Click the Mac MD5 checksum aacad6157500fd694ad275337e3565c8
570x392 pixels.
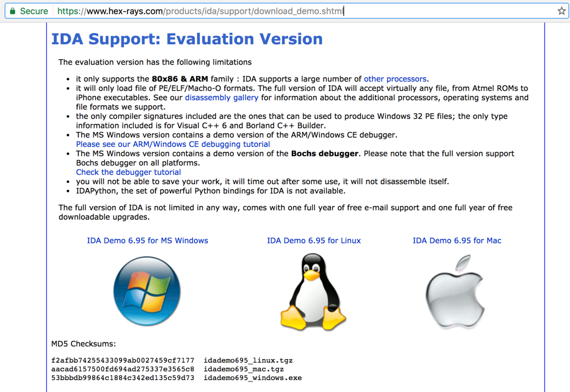(x=123, y=369)
